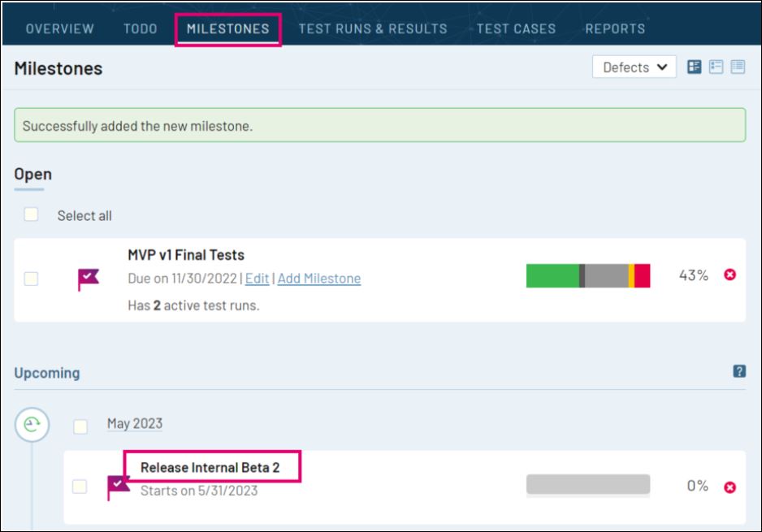Switch to the cards view layout
The width and height of the screenshot is (762, 532).
point(695,67)
